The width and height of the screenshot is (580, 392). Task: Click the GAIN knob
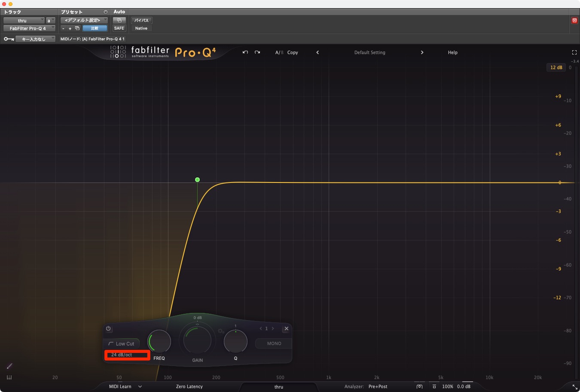(197, 340)
